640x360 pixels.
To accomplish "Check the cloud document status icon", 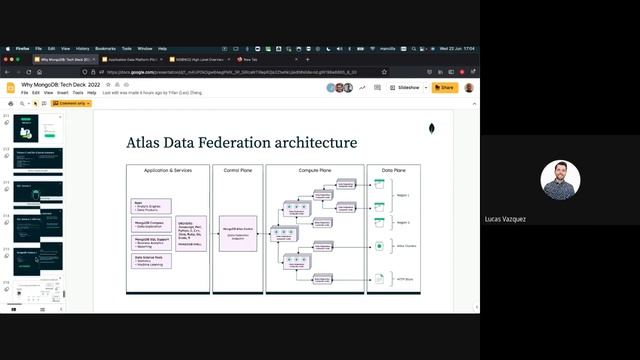I will click(x=127, y=84).
